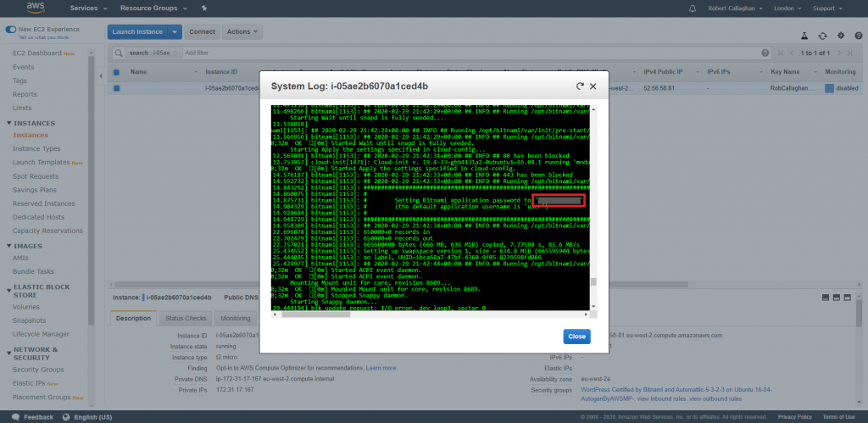Refresh the system log dialog

click(580, 86)
